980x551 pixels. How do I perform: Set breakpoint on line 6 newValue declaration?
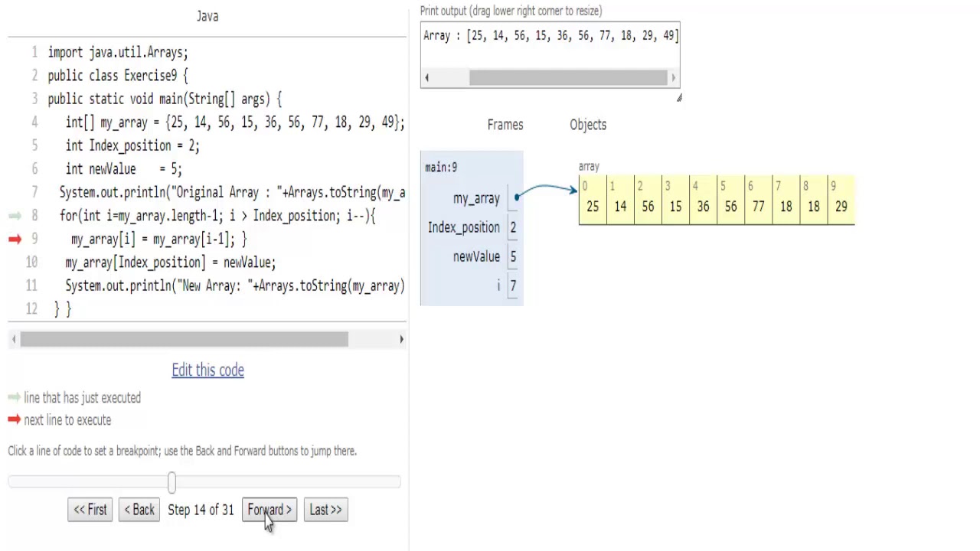tap(123, 169)
